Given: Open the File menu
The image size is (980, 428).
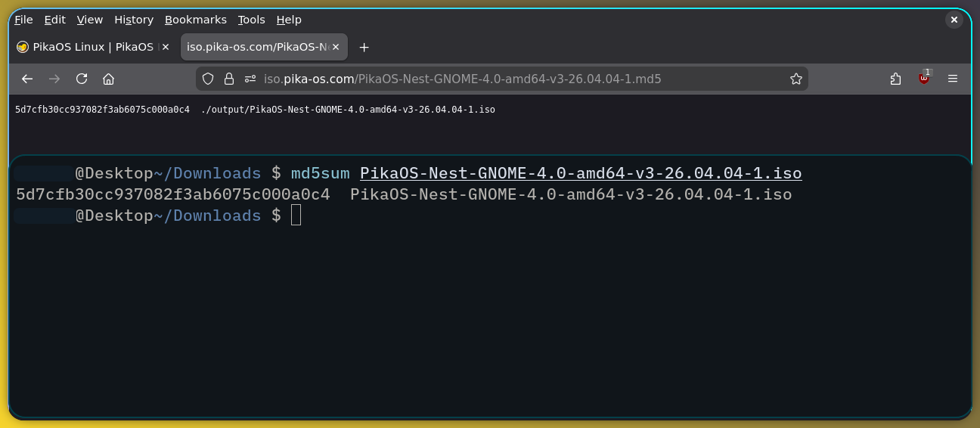Looking at the screenshot, I should point(23,20).
